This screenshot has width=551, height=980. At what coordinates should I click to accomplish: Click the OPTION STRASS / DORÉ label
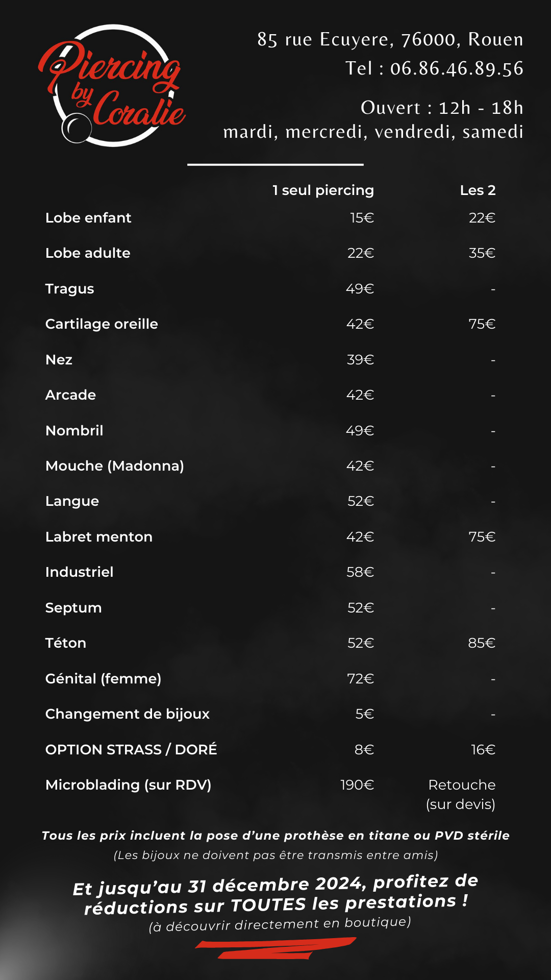[131, 750]
